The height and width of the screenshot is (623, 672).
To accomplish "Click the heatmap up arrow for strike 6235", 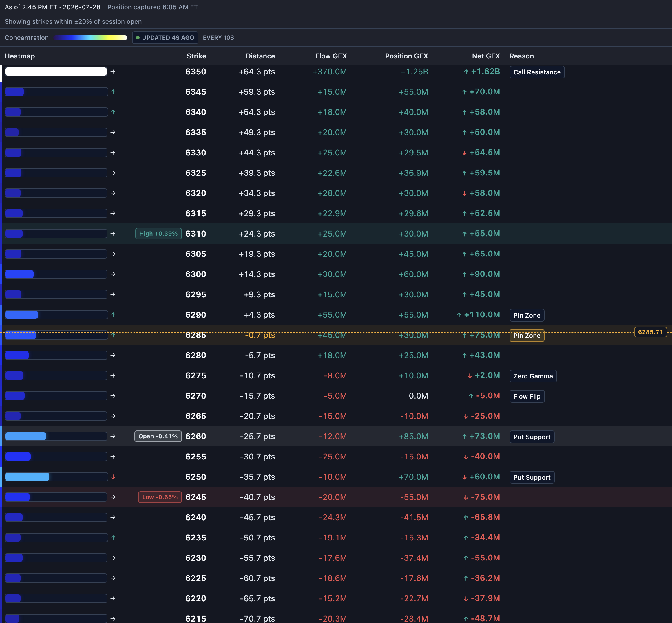I will point(113,537).
